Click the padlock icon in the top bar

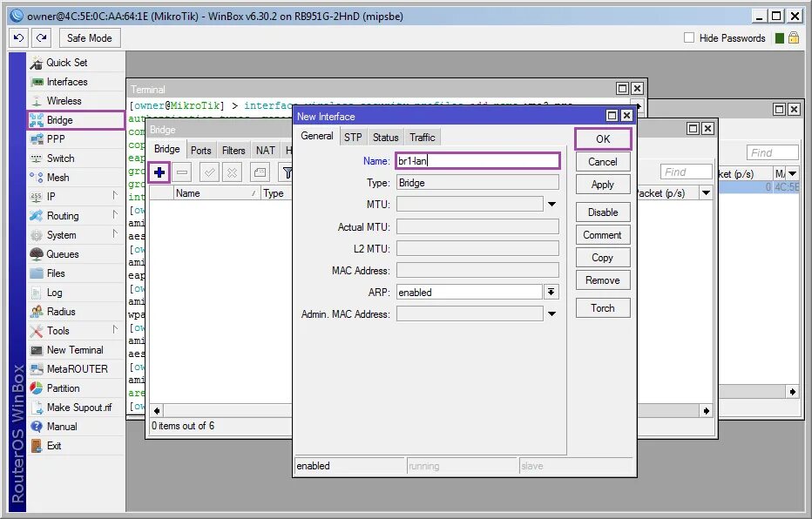tap(794, 37)
